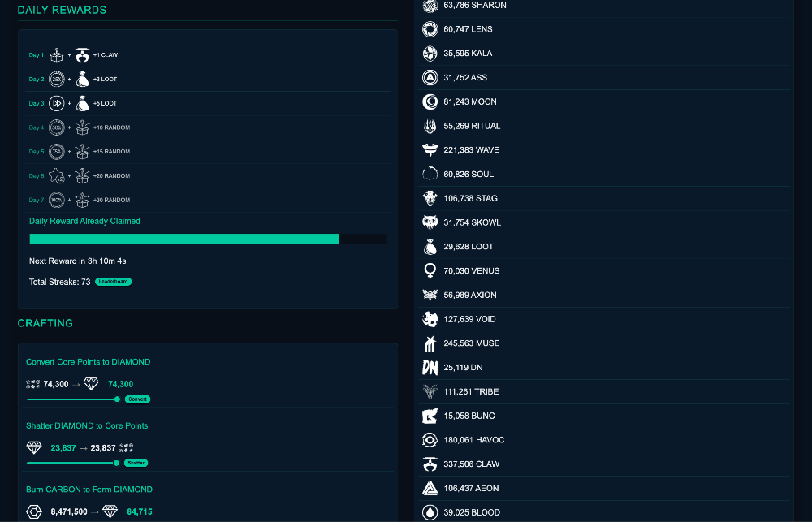Viewport: 812px width, 522px height.
Task: Click the 245,563 MUSE balance text
Action: 472,343
